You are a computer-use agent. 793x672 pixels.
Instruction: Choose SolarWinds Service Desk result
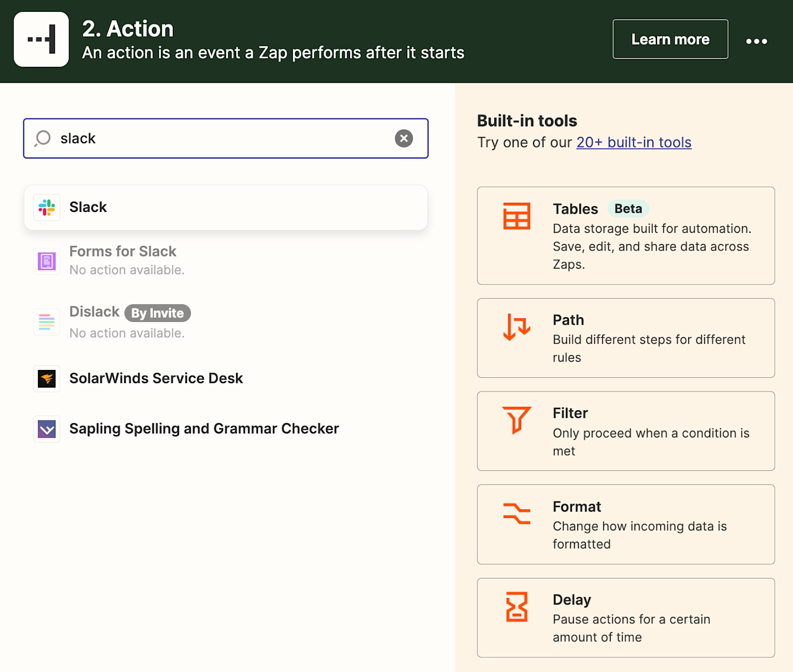coord(156,378)
